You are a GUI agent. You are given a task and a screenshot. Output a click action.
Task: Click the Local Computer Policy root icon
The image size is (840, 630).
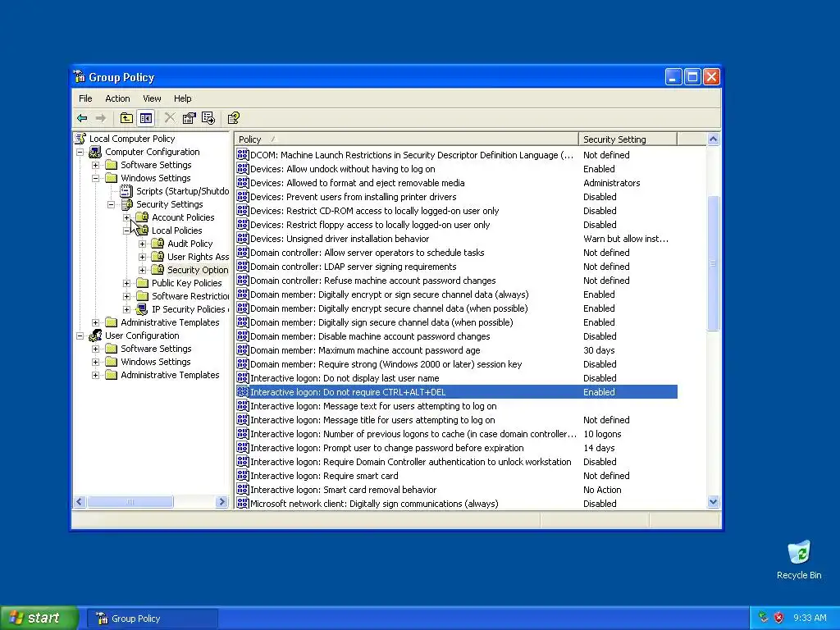[80, 138]
